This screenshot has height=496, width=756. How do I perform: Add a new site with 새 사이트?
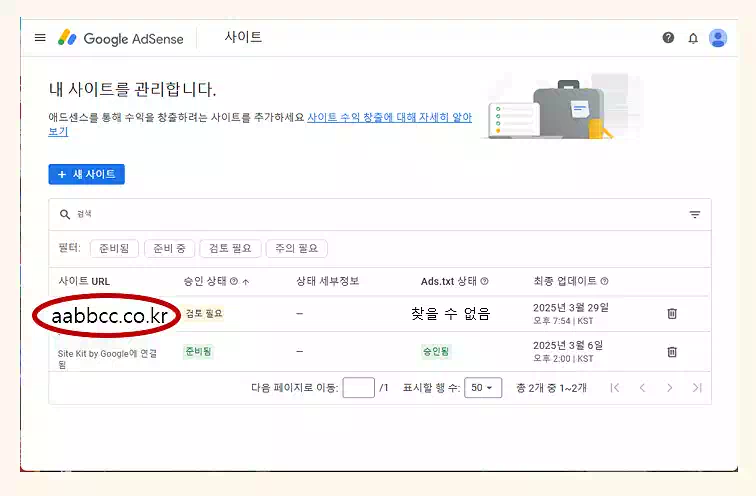pos(86,174)
